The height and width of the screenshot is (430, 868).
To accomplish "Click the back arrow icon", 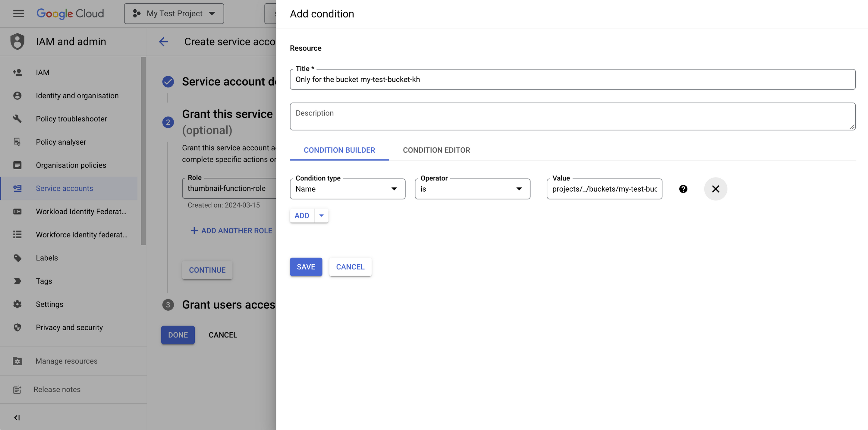I will pos(163,42).
